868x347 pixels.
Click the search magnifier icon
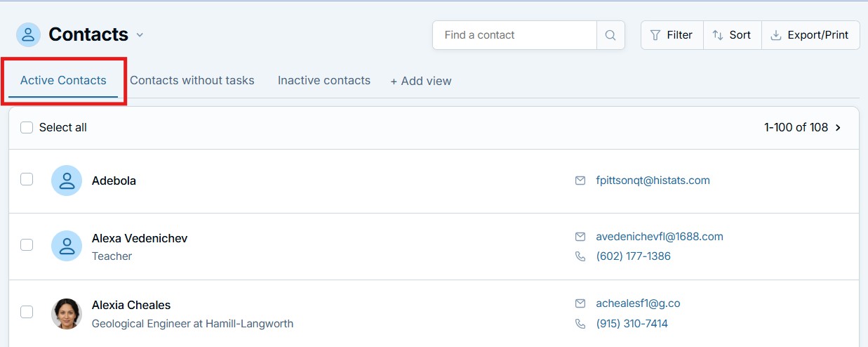point(610,35)
